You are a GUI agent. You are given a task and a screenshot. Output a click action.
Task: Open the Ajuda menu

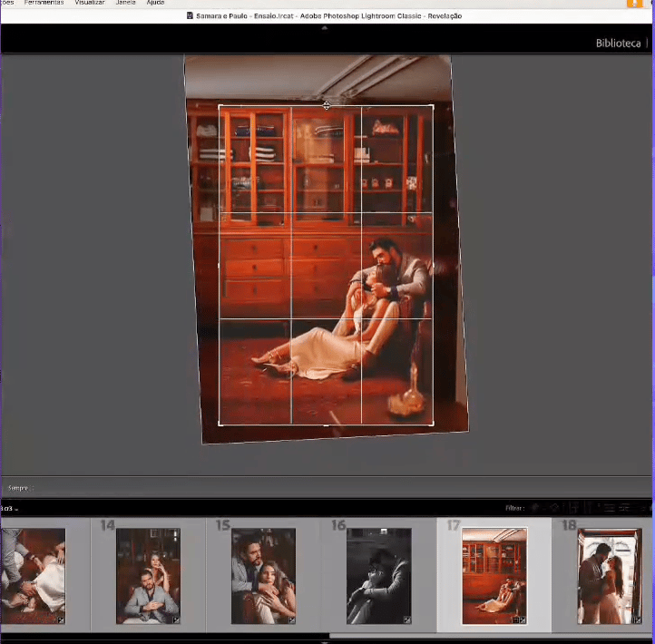(x=155, y=3)
